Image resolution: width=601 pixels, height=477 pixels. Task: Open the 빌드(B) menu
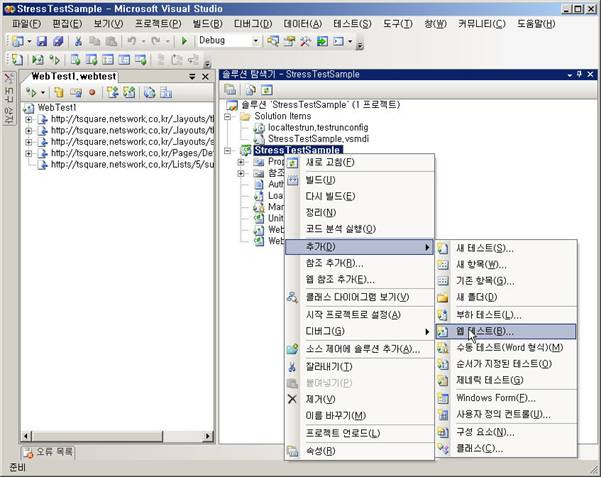pos(207,24)
